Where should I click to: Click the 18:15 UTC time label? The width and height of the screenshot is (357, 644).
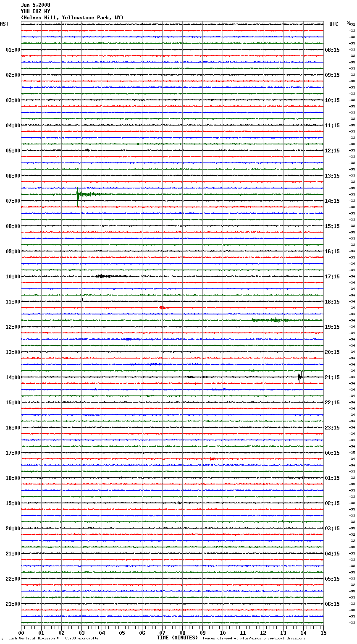pos(332,302)
